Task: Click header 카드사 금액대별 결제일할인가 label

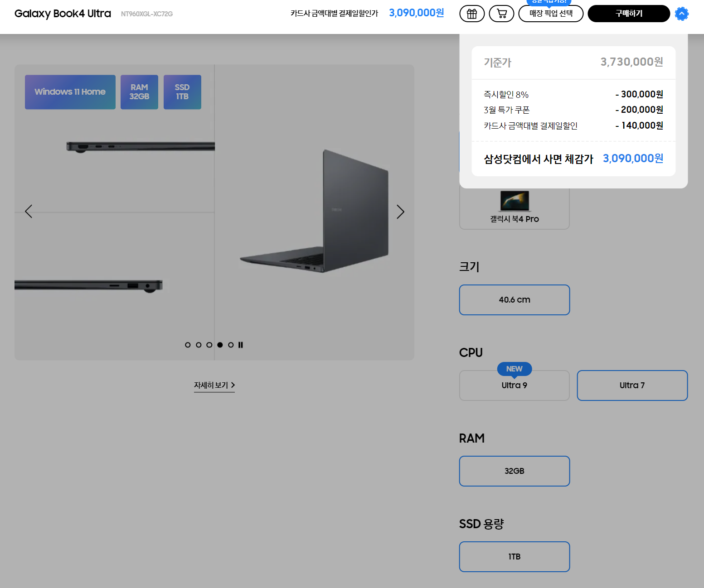Action: pyautogui.click(x=335, y=14)
